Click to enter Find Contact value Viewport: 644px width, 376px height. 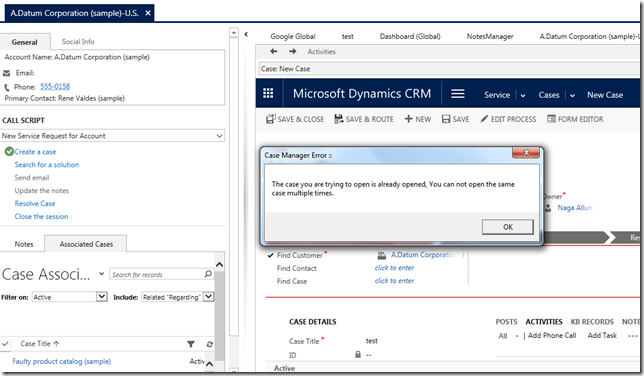(x=394, y=268)
